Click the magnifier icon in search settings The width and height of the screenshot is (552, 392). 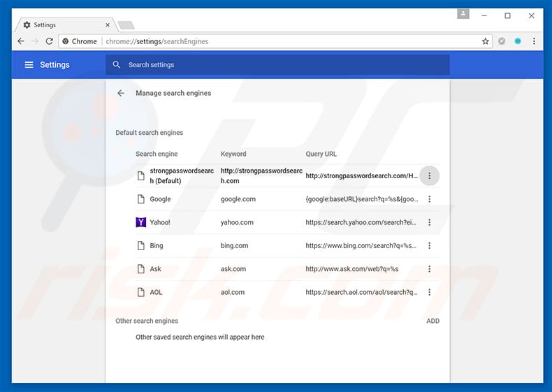pos(116,65)
